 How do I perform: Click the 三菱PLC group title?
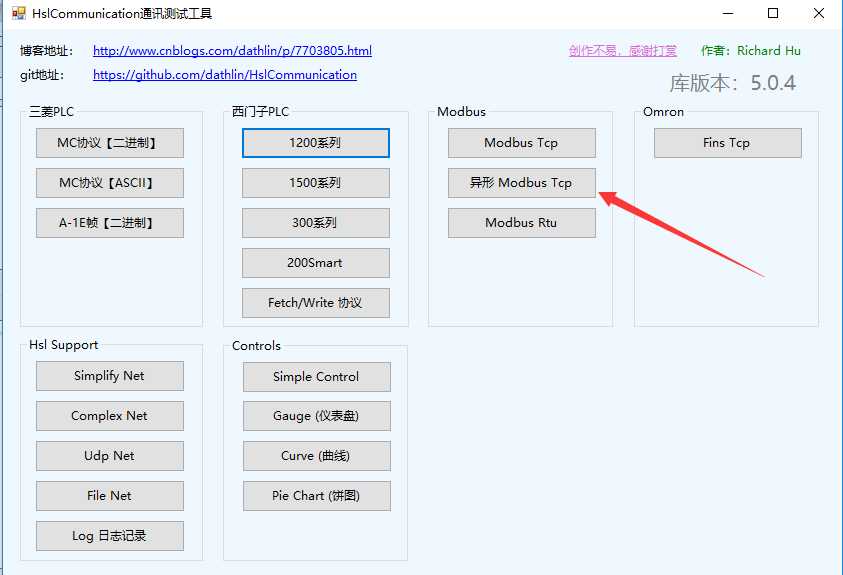[52, 112]
